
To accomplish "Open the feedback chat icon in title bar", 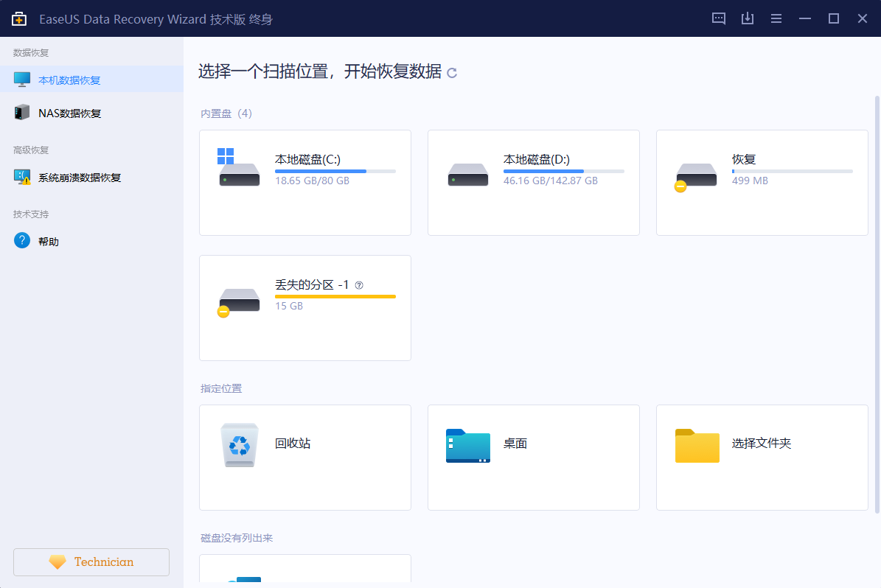I will 718,18.
